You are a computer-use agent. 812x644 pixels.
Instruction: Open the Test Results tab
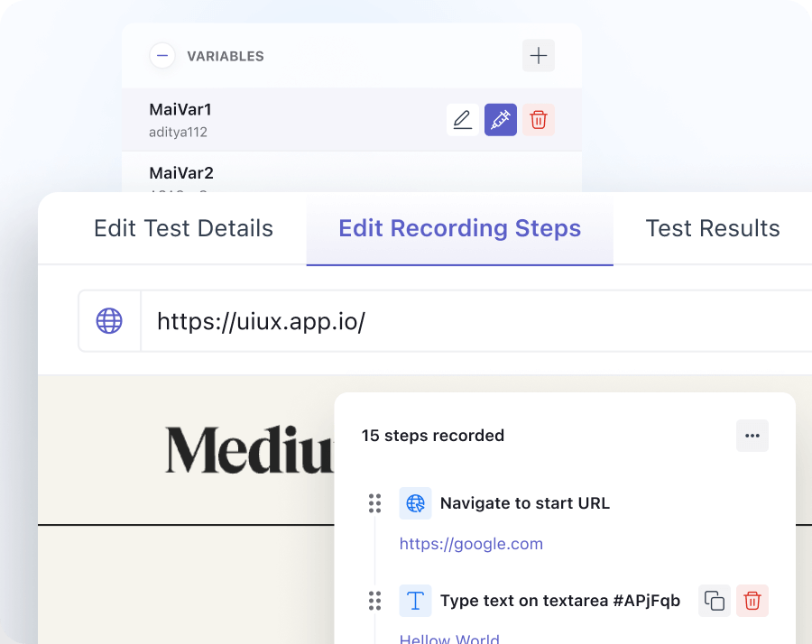[x=713, y=229]
